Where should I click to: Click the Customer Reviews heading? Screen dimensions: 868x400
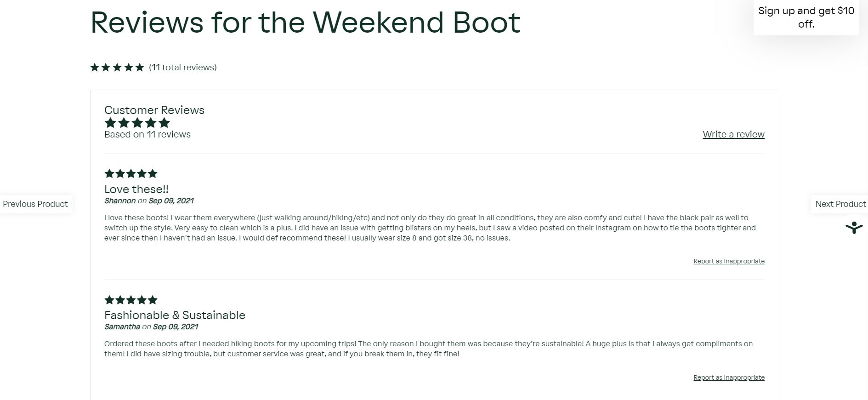pyautogui.click(x=154, y=110)
